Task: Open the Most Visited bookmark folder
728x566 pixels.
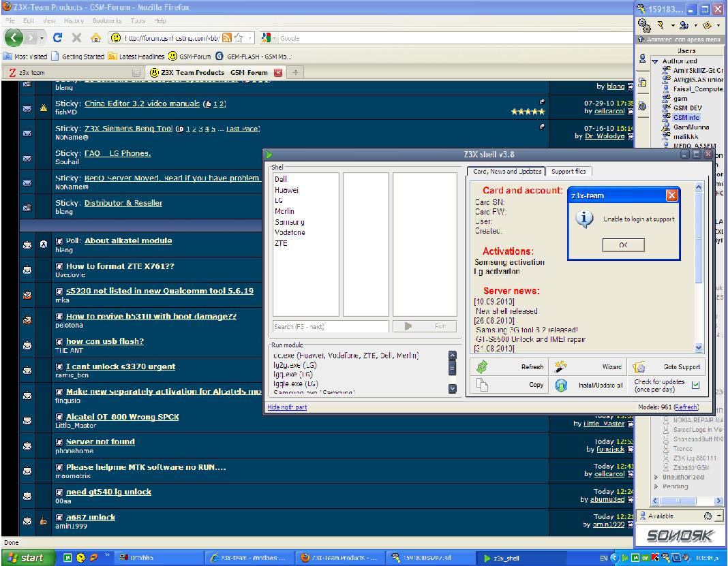Action: click(x=25, y=57)
